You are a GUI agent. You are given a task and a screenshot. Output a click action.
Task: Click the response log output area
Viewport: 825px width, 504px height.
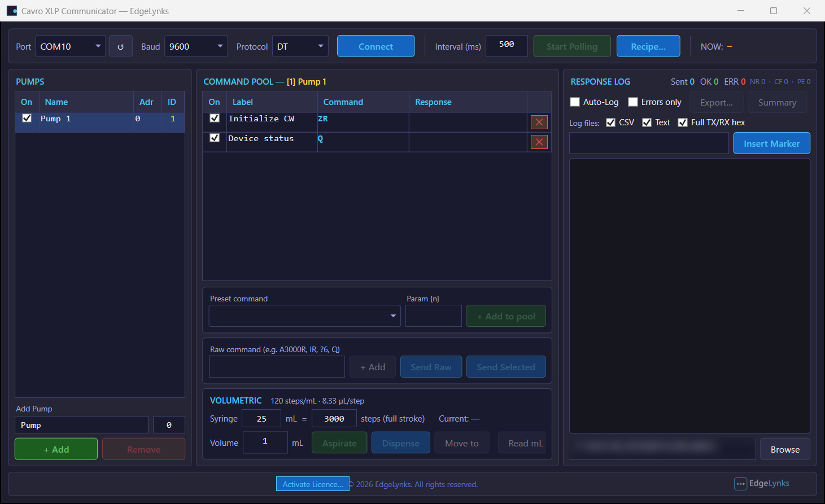click(x=689, y=296)
